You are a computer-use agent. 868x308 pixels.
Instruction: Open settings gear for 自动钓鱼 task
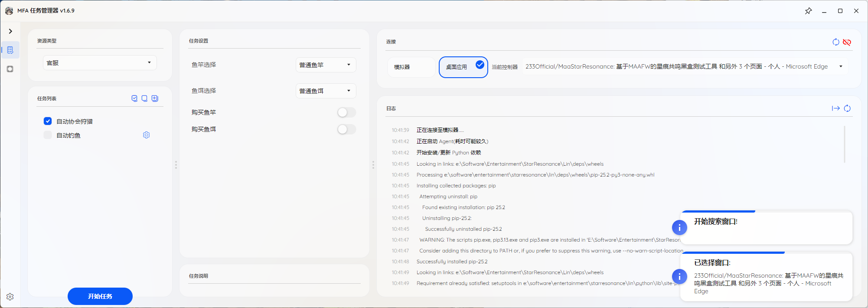tap(147, 135)
